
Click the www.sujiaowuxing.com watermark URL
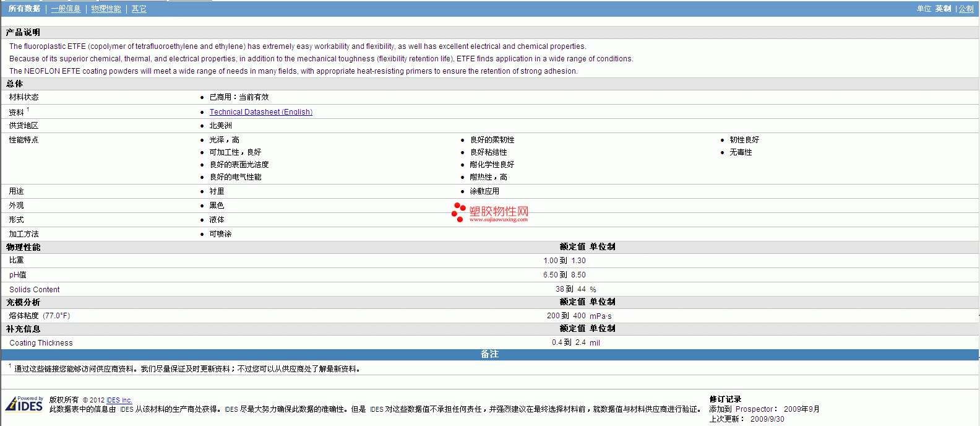(499, 219)
